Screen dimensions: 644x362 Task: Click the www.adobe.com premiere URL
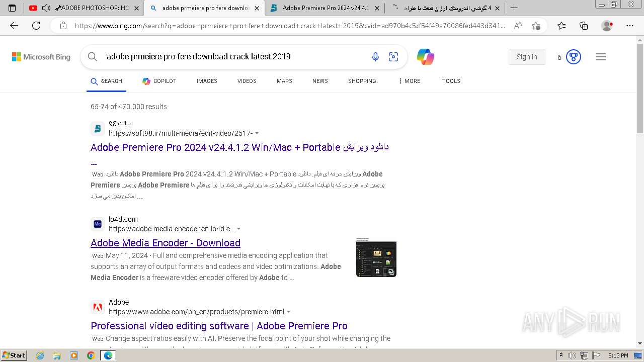tap(196, 312)
